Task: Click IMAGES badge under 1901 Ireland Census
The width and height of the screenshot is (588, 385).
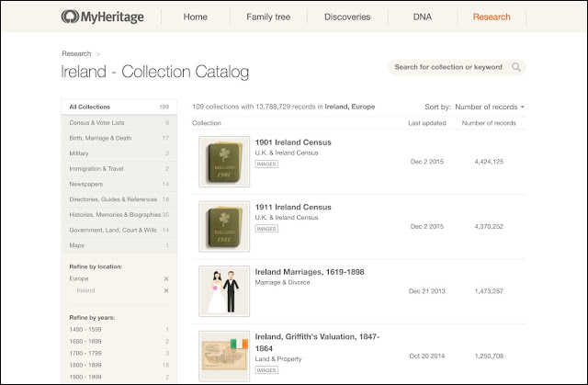Action: [266, 164]
